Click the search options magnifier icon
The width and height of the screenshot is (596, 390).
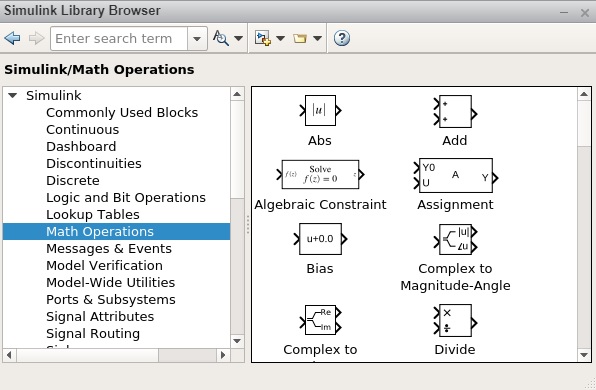click(220, 38)
